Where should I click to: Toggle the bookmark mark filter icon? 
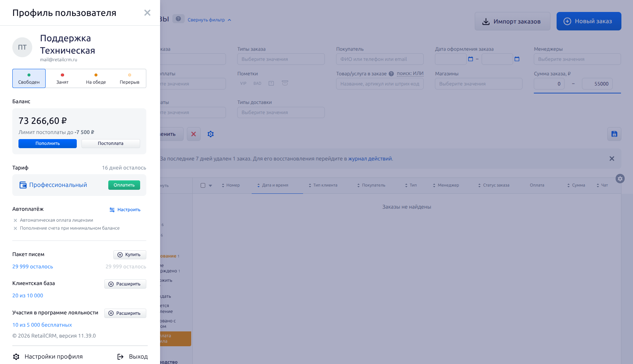[271, 83]
